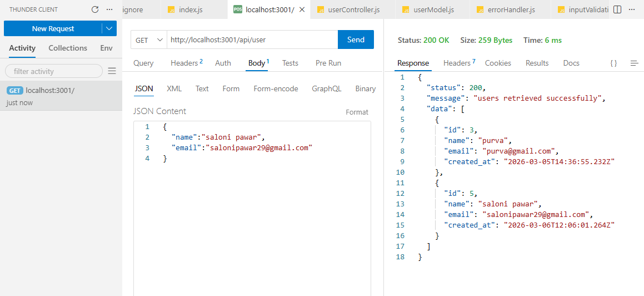This screenshot has width=644, height=296.
Task: Select the Text body type
Action: (x=202, y=88)
